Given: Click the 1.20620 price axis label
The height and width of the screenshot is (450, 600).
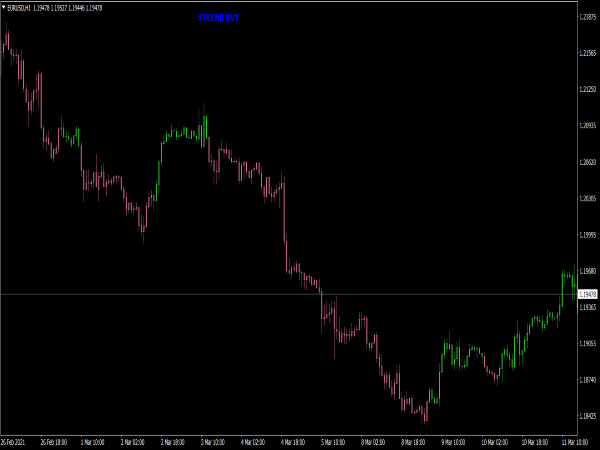Looking at the screenshot, I should (588, 162).
